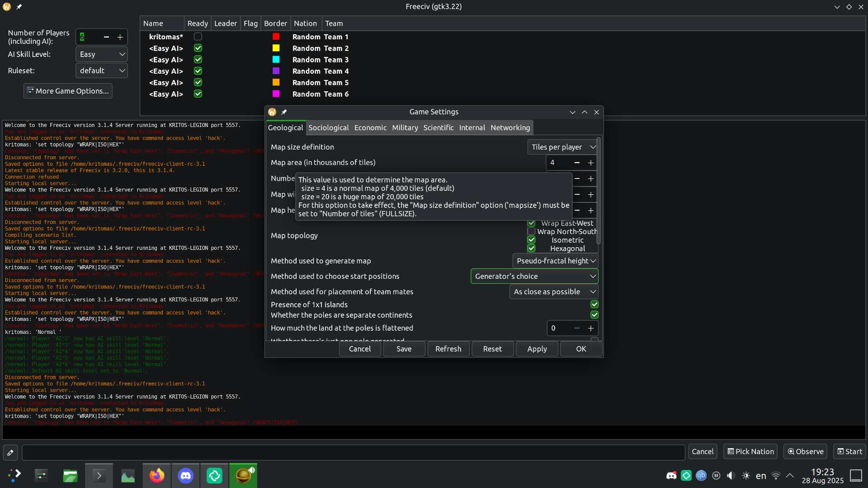The height and width of the screenshot is (488, 868).
Task: Open Method used to choose start positions dropdown
Action: (534, 276)
